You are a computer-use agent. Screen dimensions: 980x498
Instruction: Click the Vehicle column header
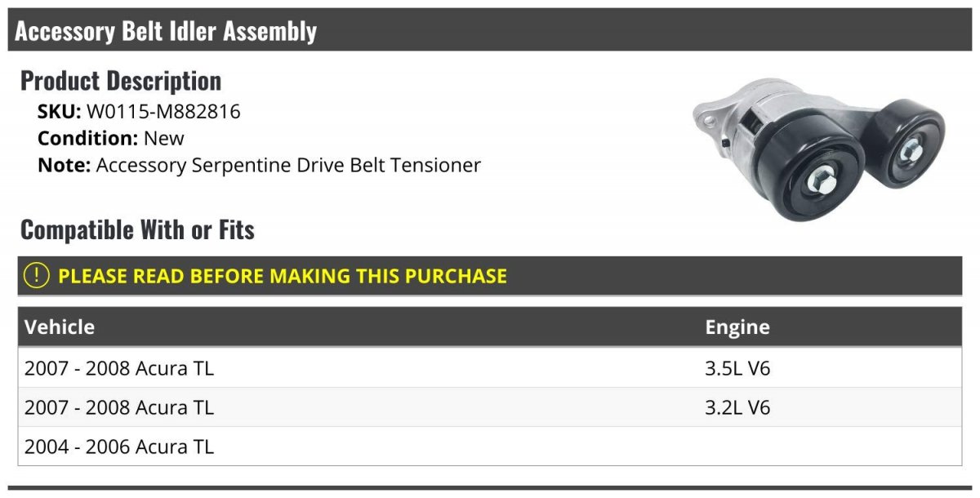60,327
